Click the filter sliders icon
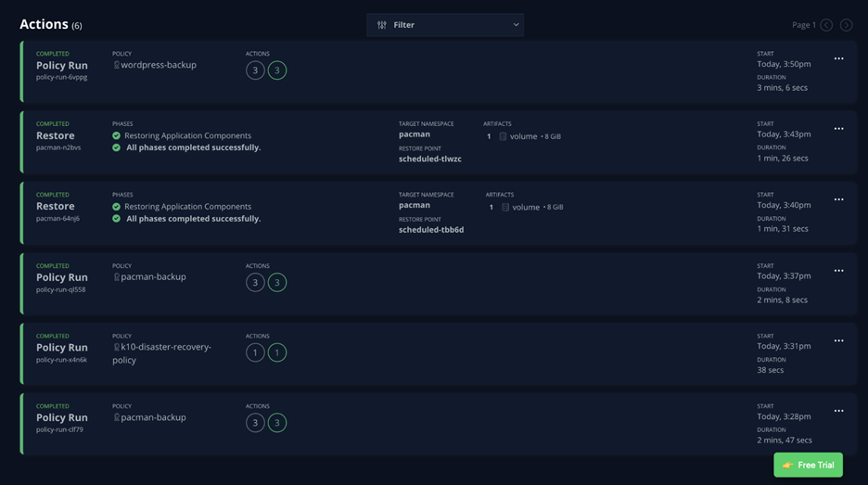The width and height of the screenshot is (868, 485). (381, 25)
